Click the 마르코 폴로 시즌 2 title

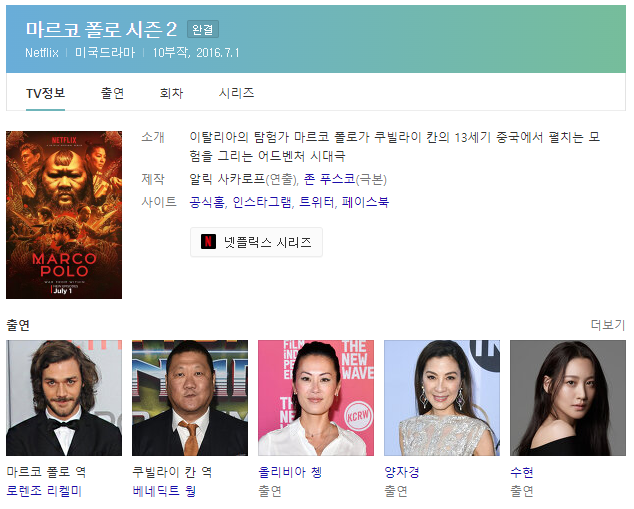[101, 30]
